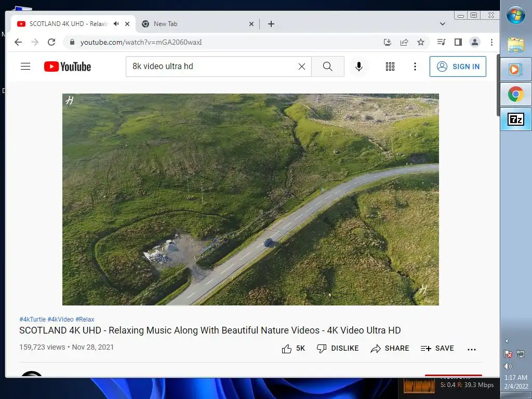Viewport: 532px width, 399px height.
Task: Open the Action Center flag icon
Action: point(508,354)
